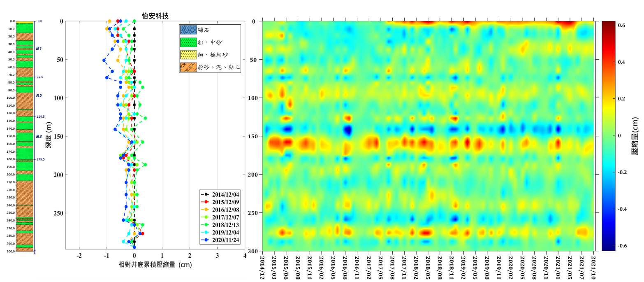Click the B1 aquifer label on the well log
Viewport: 644px width, 282px height.
tap(39, 49)
